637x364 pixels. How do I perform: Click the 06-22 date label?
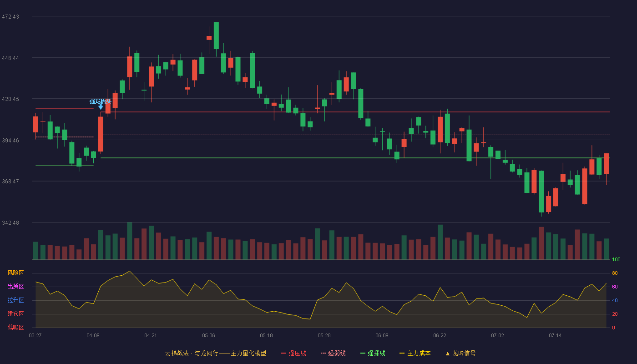pos(440,335)
